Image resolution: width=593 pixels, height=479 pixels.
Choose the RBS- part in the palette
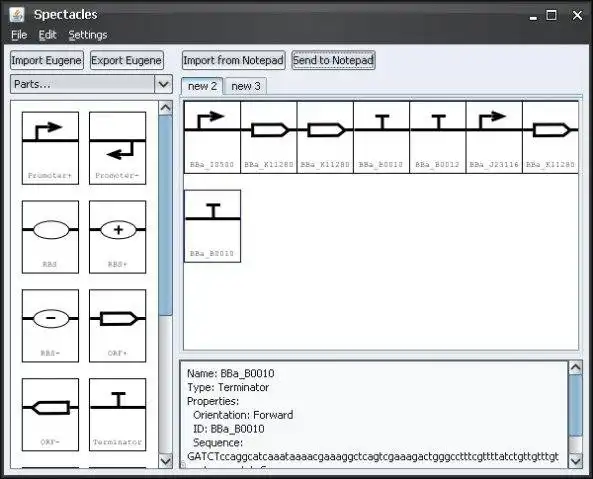[50, 326]
